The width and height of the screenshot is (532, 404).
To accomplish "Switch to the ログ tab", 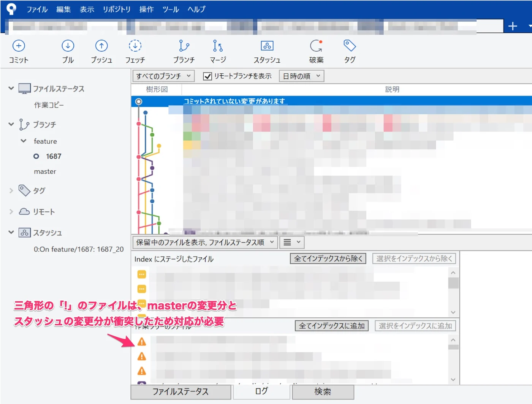I will pyautogui.click(x=261, y=391).
